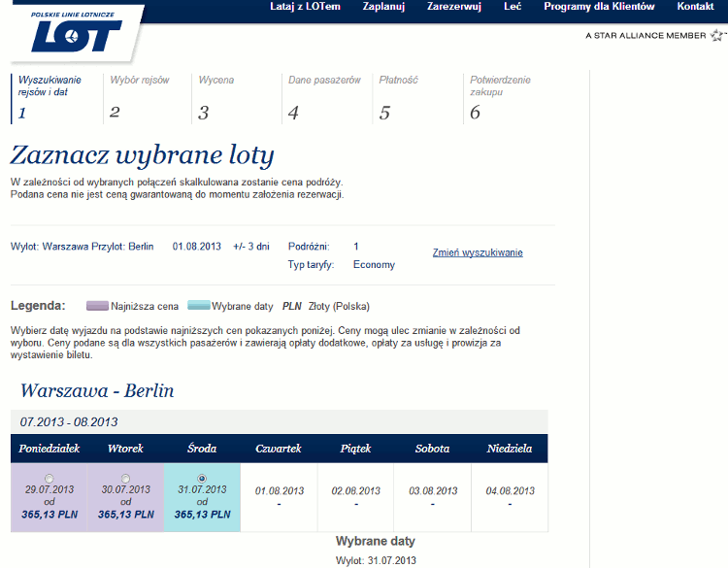
Task: Click the Zaznacz wybrane loty heading
Action: click(x=142, y=155)
